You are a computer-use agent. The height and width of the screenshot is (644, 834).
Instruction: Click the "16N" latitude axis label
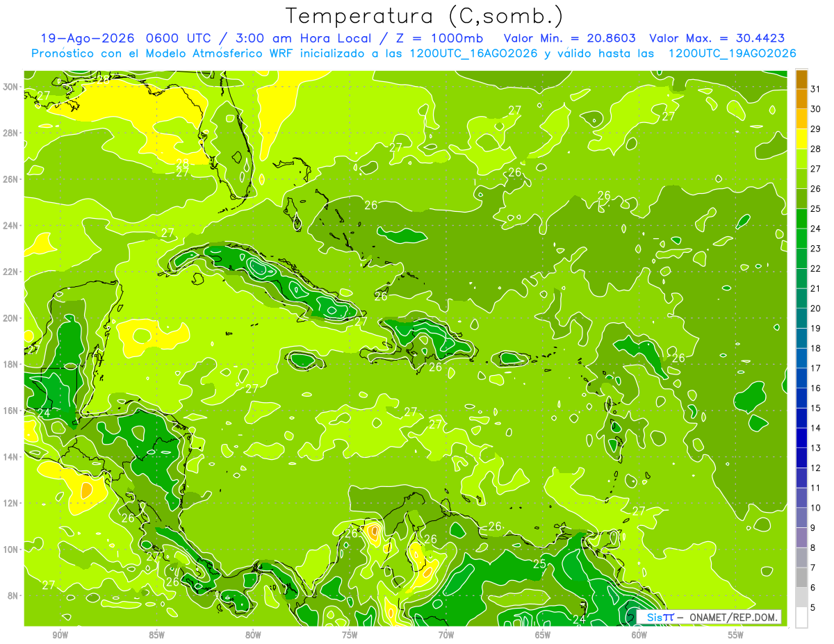click(11, 411)
